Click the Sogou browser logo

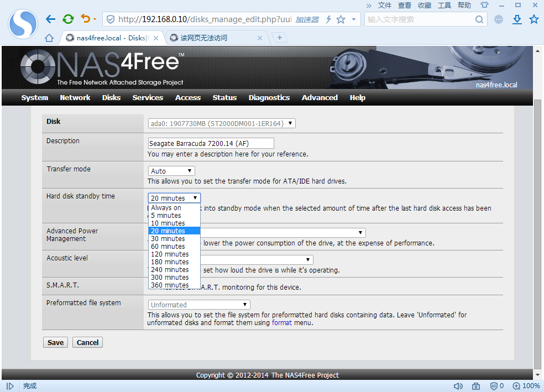pos(23,24)
